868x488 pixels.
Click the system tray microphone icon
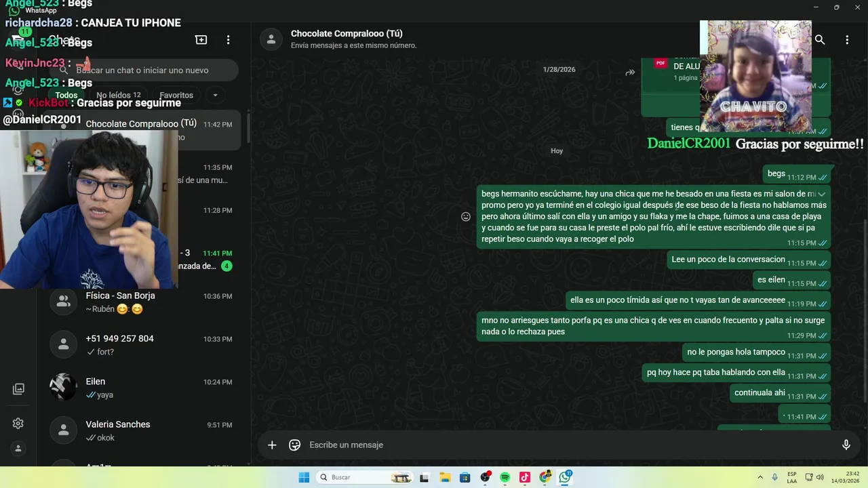pyautogui.click(x=774, y=477)
